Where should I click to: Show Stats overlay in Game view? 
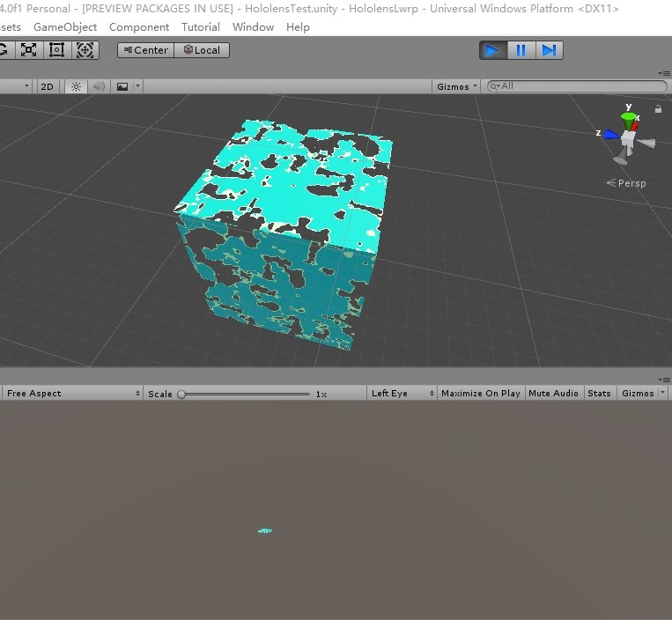599,394
